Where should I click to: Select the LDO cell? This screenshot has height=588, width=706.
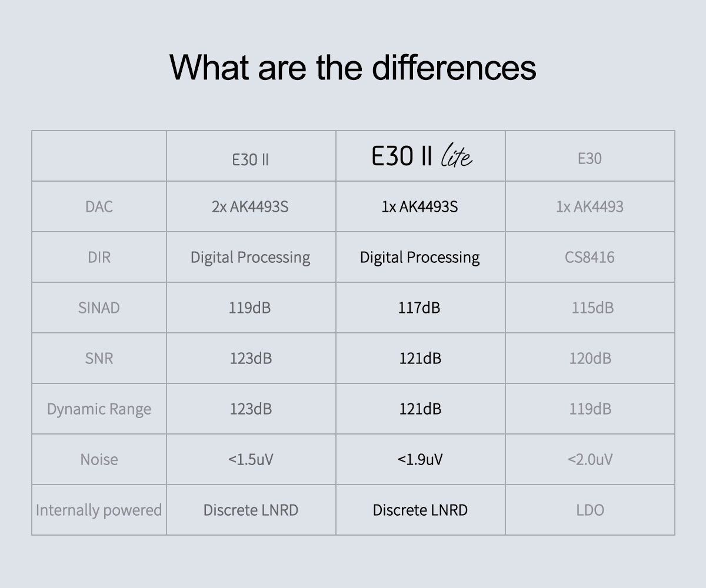(590, 510)
